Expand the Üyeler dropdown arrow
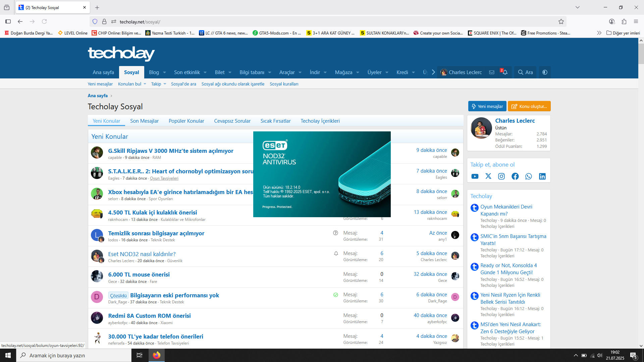This screenshot has width=644, height=362. coord(387,72)
